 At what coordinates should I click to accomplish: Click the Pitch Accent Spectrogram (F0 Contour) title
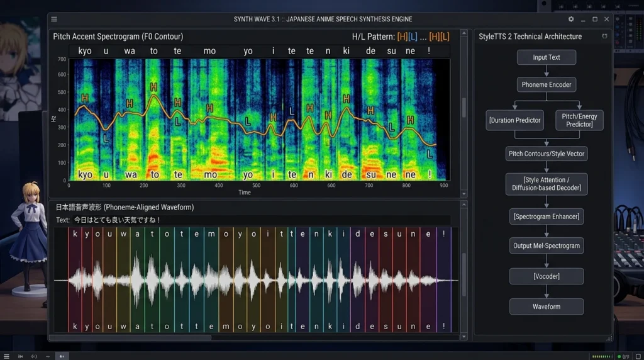[x=118, y=37]
